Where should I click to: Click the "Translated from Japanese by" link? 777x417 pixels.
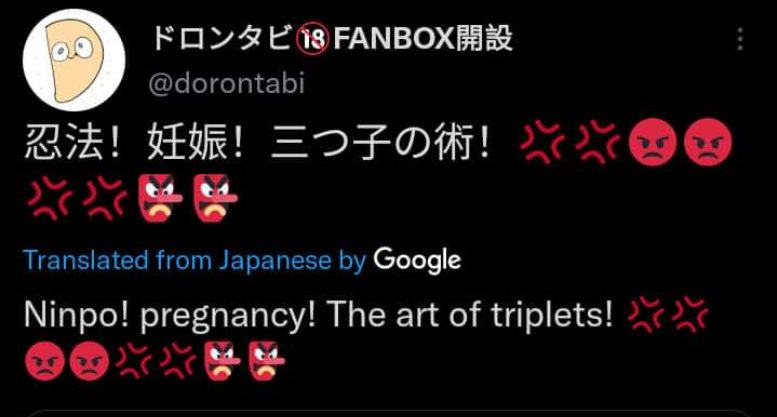click(x=194, y=260)
